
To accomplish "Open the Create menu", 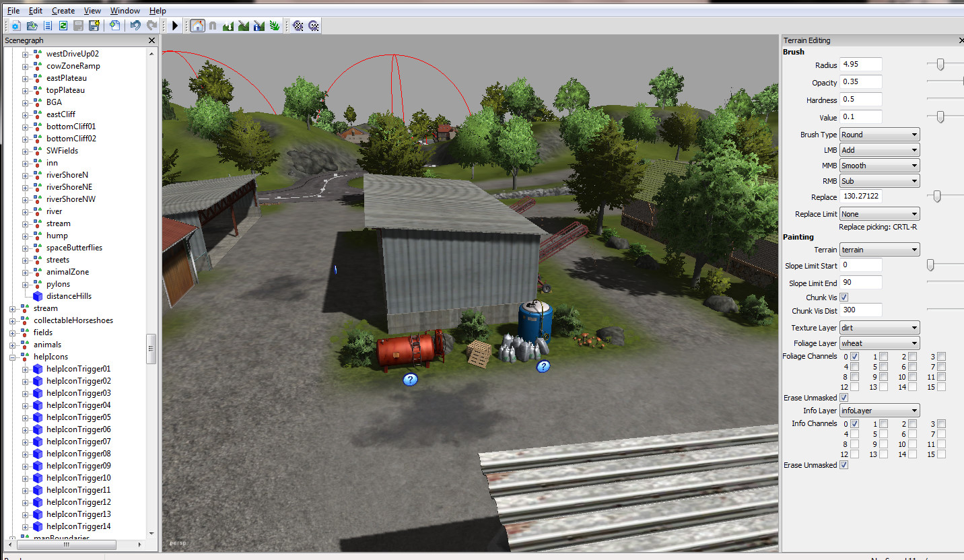I will [63, 11].
